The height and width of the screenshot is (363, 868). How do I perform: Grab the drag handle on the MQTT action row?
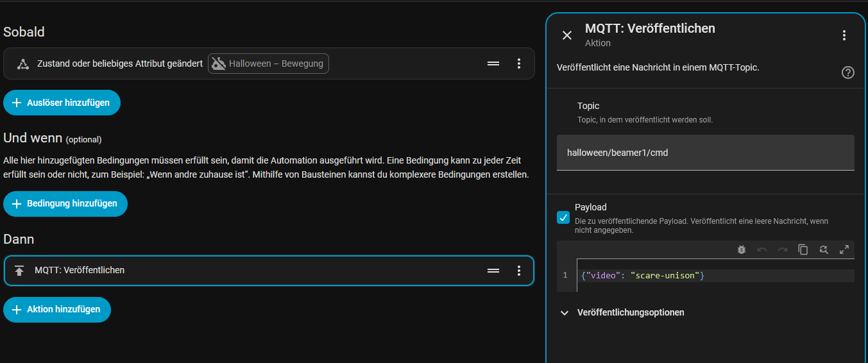pyautogui.click(x=493, y=271)
